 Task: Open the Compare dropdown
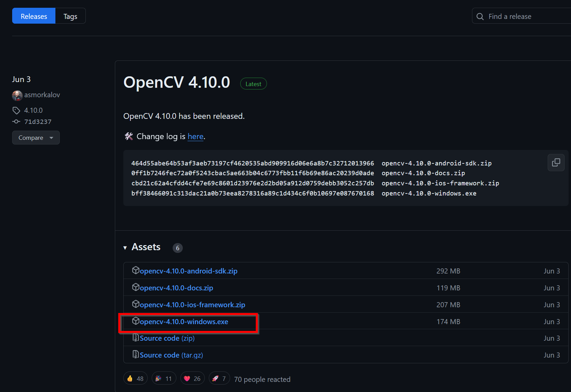tap(36, 138)
